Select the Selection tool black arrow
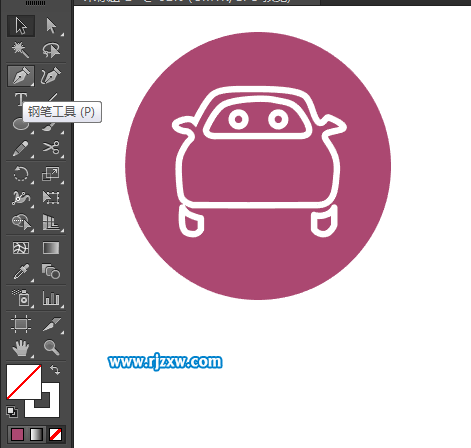471x448 pixels. point(21,26)
